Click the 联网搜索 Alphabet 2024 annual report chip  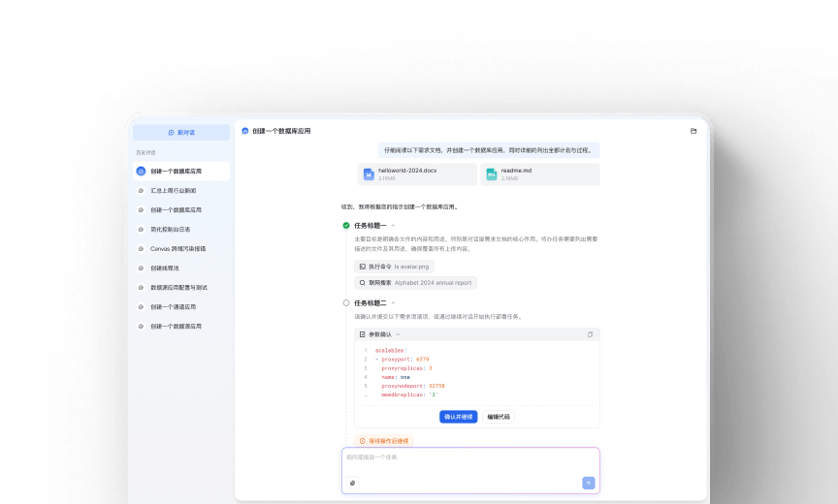coord(416,283)
